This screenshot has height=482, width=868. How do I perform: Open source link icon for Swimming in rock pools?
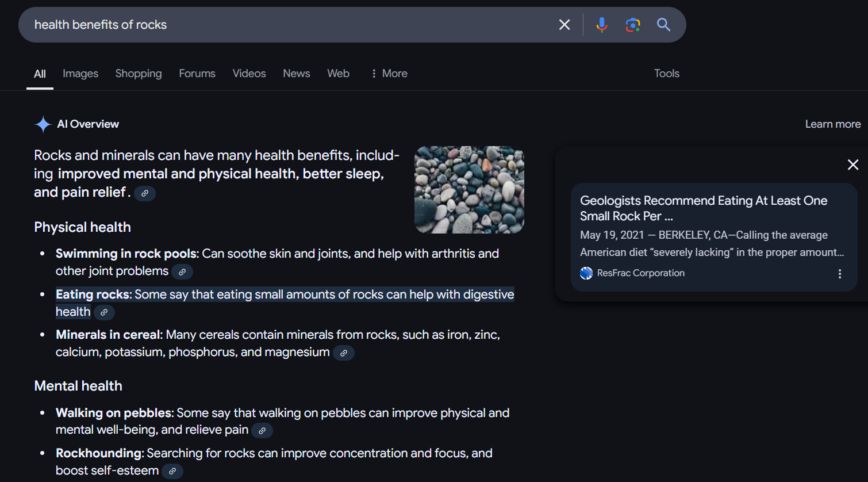(x=182, y=272)
